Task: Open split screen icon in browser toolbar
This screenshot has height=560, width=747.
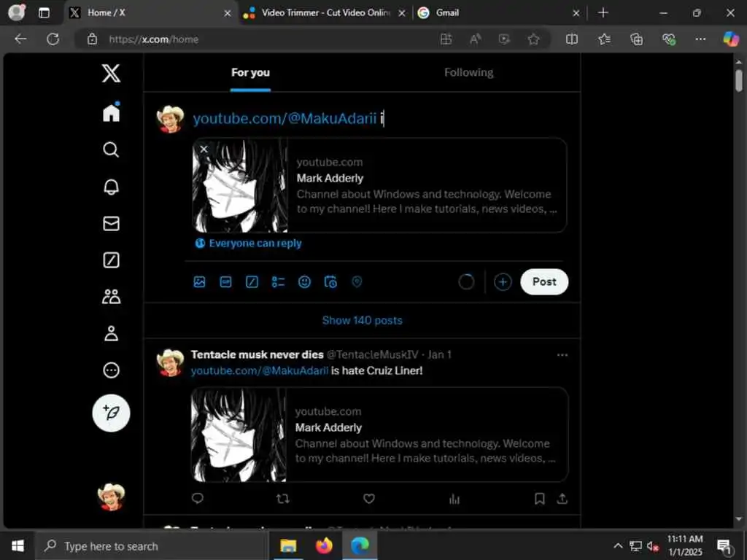Action: click(x=572, y=39)
